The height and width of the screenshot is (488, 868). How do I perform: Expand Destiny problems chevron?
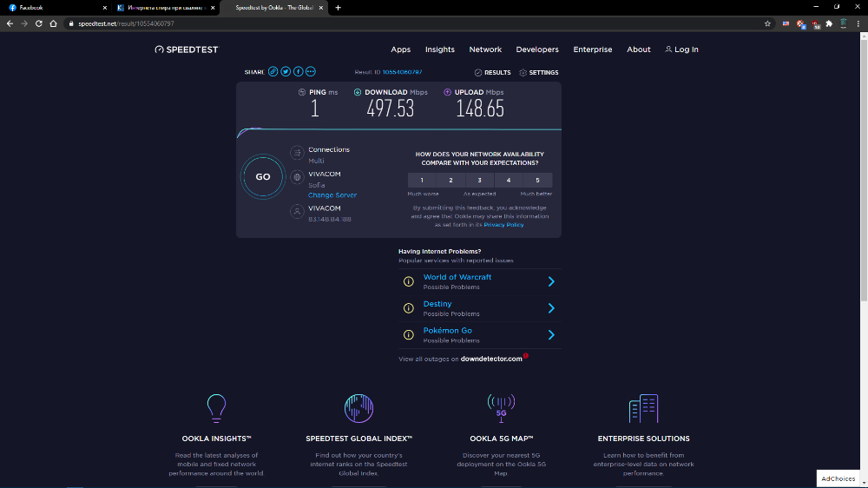tap(551, 308)
